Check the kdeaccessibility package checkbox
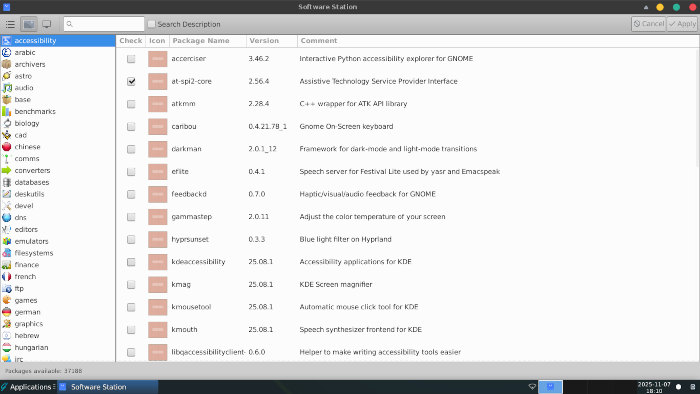Screen dimensions: 700x394 click(131, 262)
